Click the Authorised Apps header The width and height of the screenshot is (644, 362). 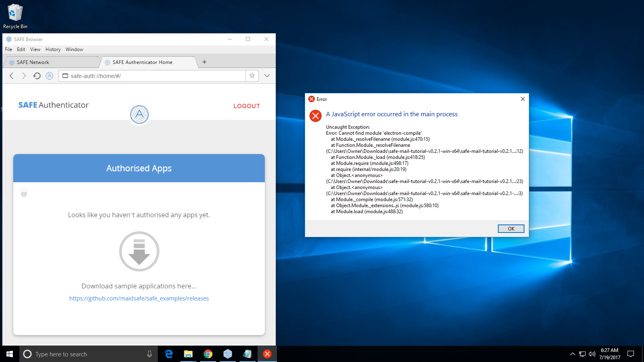139,168
